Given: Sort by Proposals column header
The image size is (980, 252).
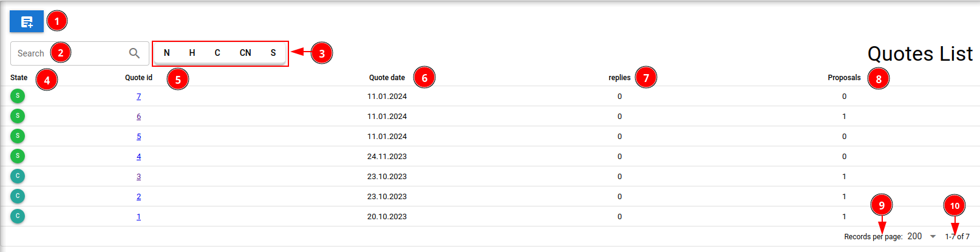Looking at the screenshot, I should click(844, 78).
